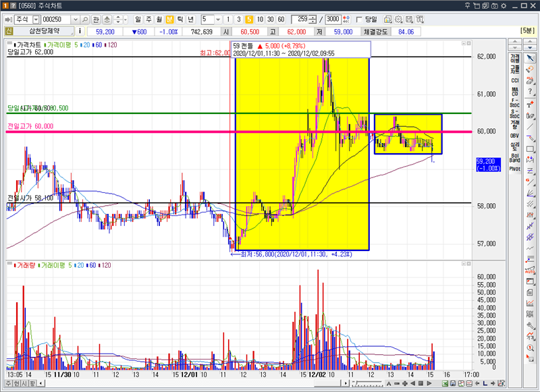The width and height of the screenshot is (540, 392).
Task: Click the chart zoom slider at bottom
Action: tap(367, 383)
